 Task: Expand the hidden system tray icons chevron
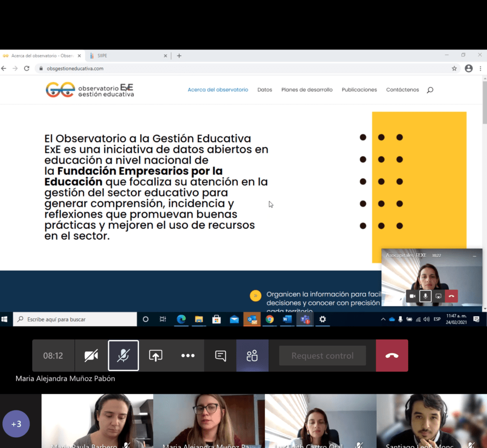(383, 319)
